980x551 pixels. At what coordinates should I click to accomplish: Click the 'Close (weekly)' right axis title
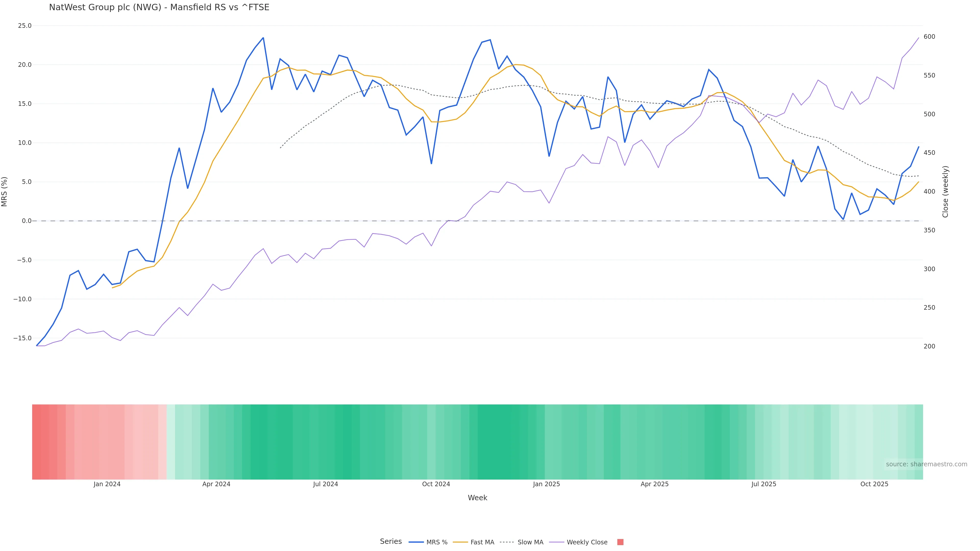[x=945, y=192]
